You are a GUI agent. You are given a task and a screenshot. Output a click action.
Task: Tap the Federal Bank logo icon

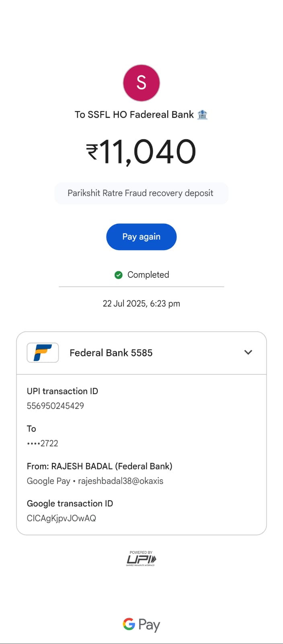(43, 353)
